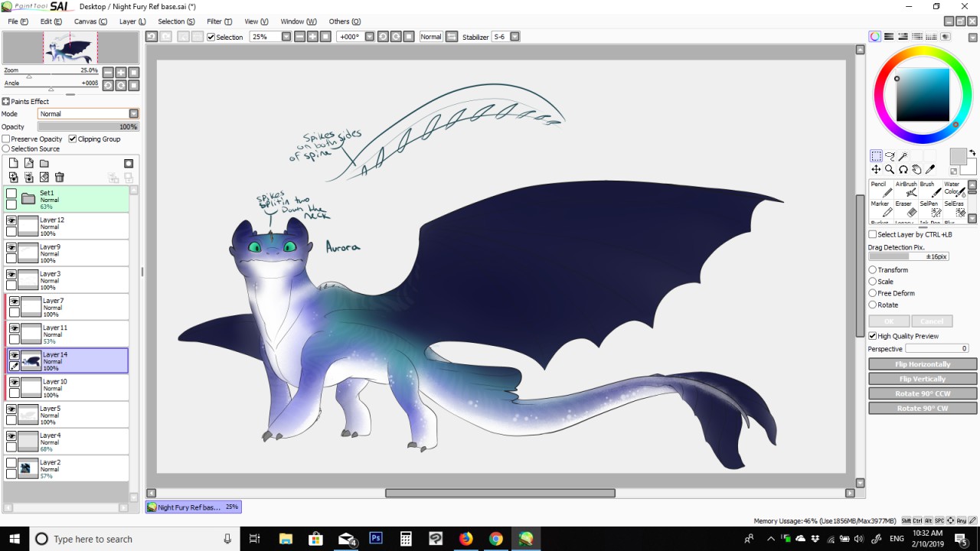The height and width of the screenshot is (551, 980).
Task: Open the Layer menu
Action: pos(132,21)
